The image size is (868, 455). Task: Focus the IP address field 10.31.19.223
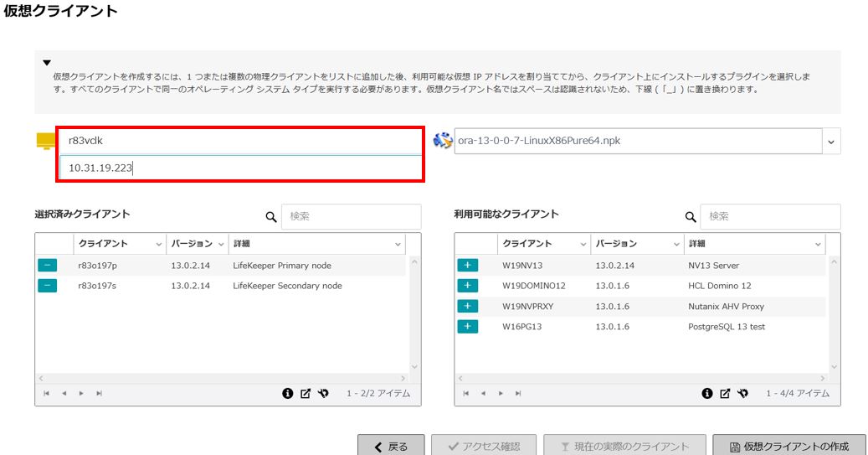(x=240, y=168)
